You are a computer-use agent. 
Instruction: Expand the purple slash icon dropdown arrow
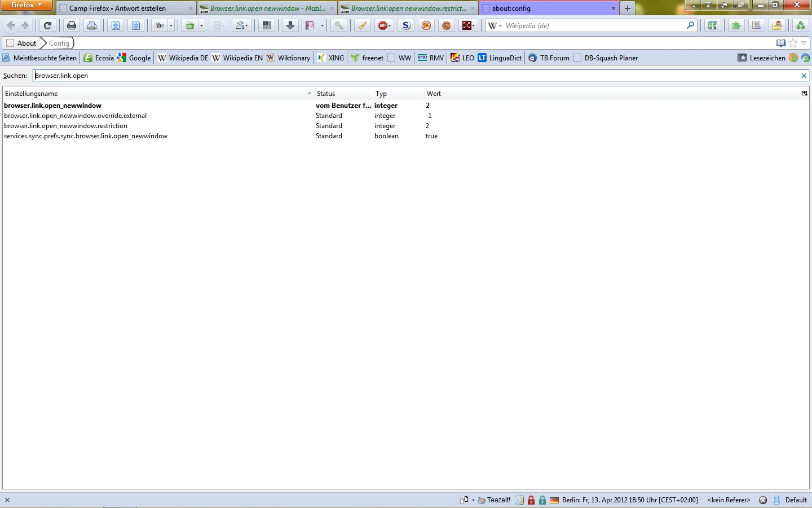click(x=322, y=25)
